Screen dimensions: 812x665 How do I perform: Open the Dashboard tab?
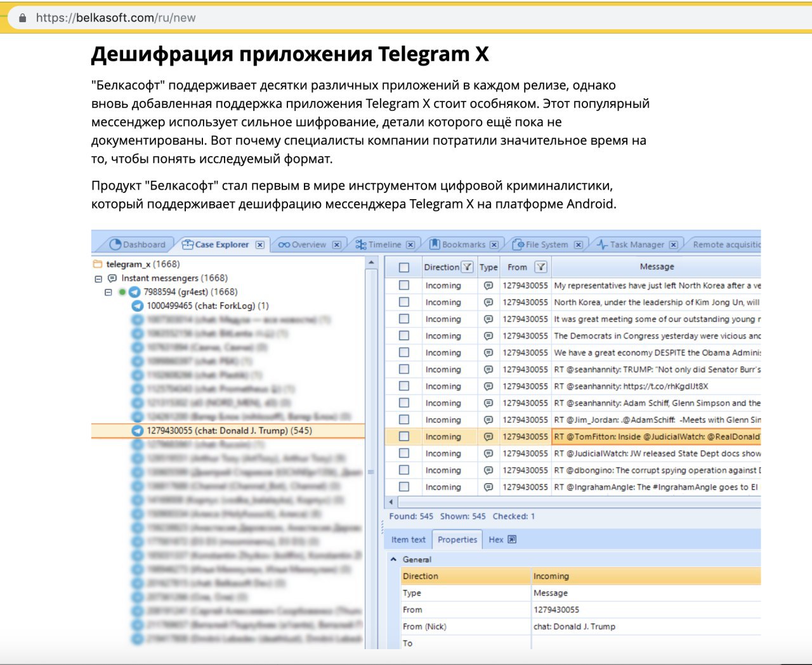coord(138,245)
